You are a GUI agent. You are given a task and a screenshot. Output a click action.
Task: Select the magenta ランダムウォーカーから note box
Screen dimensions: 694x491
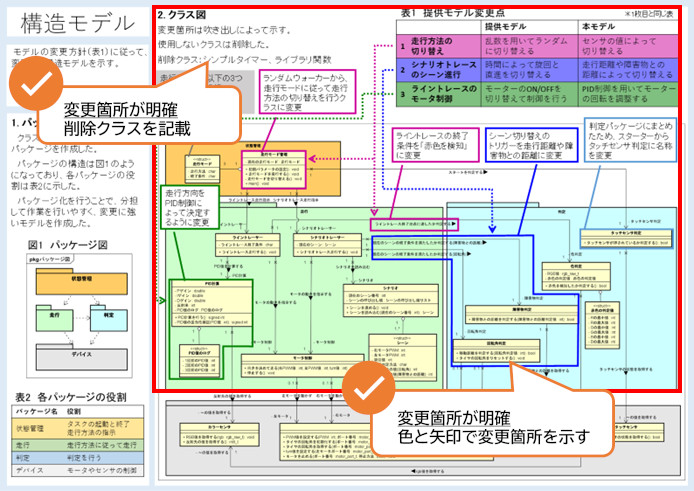coord(307,92)
